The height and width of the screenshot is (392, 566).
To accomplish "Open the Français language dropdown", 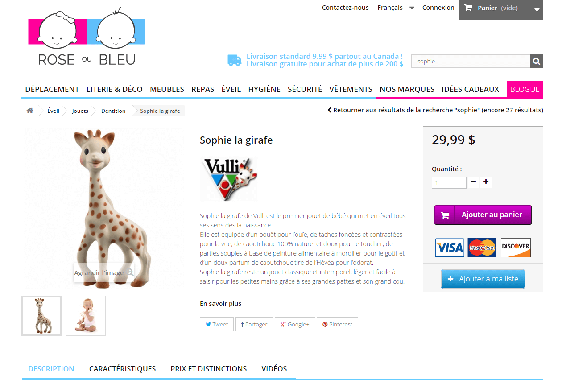I will (x=396, y=8).
